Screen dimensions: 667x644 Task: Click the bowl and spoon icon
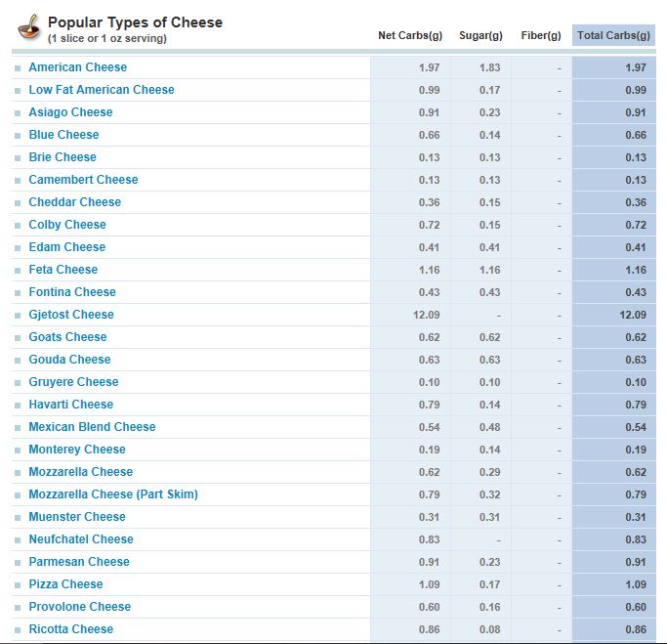[29, 26]
